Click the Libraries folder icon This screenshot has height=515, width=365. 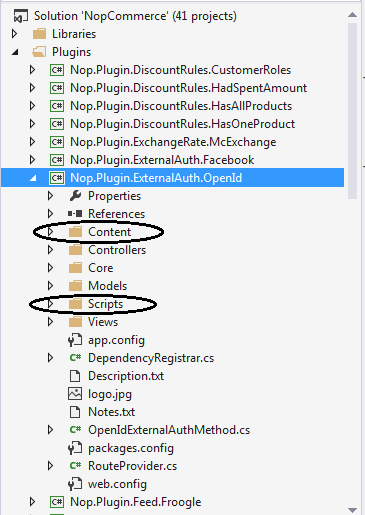(39, 34)
